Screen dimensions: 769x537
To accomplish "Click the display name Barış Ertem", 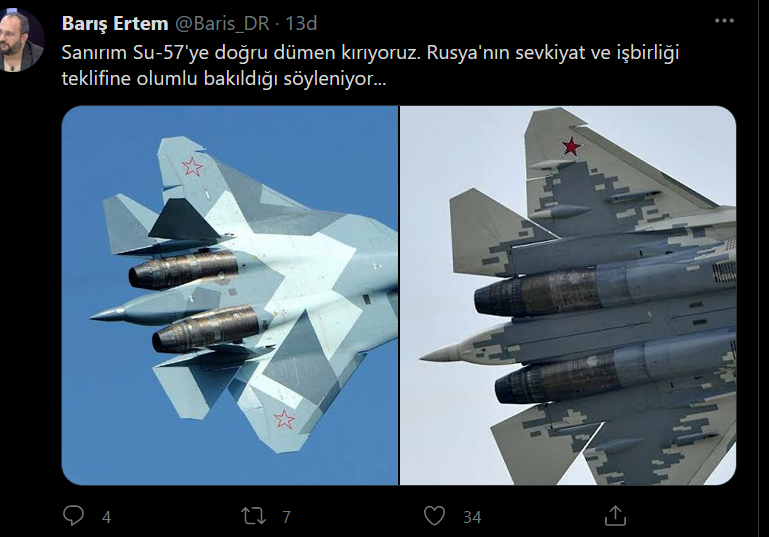I will [115, 24].
